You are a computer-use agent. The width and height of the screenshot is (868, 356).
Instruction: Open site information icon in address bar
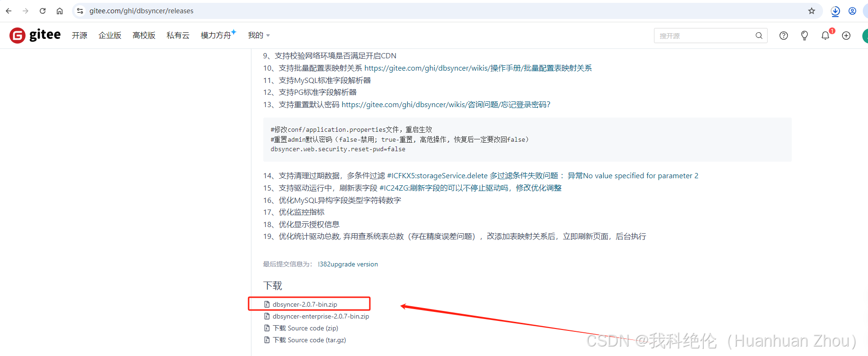coord(80,11)
